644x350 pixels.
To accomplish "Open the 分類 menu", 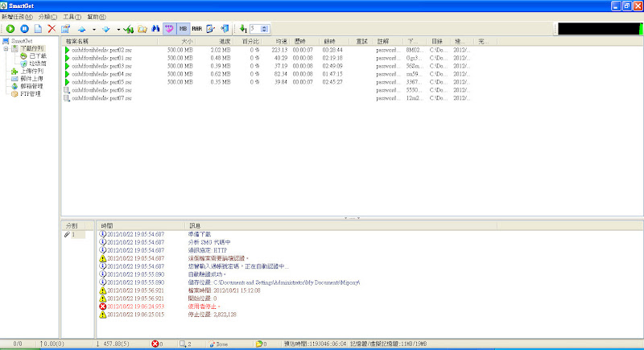I will point(48,16).
